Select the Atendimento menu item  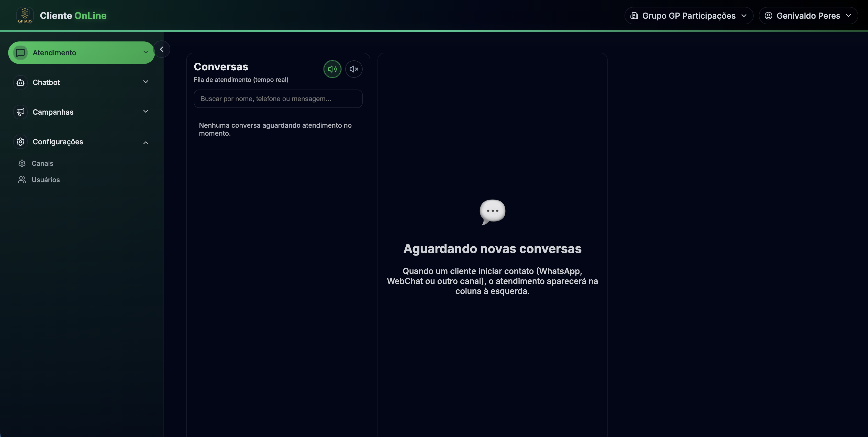81,53
